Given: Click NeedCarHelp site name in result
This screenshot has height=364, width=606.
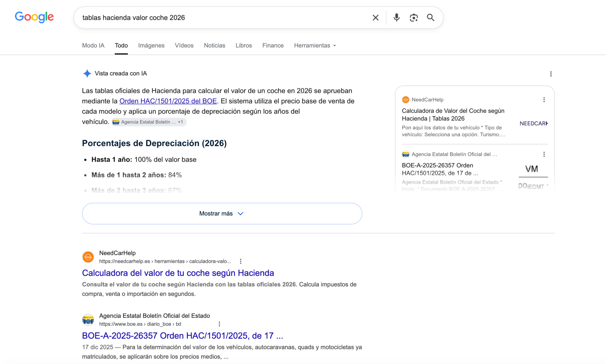Looking at the screenshot, I should (117, 253).
